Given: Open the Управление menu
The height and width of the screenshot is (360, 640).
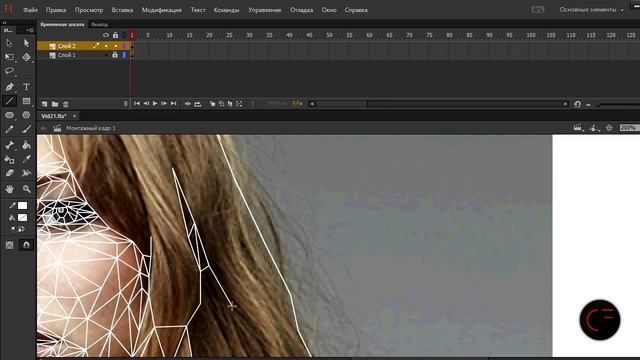Looking at the screenshot, I should pos(264,10).
